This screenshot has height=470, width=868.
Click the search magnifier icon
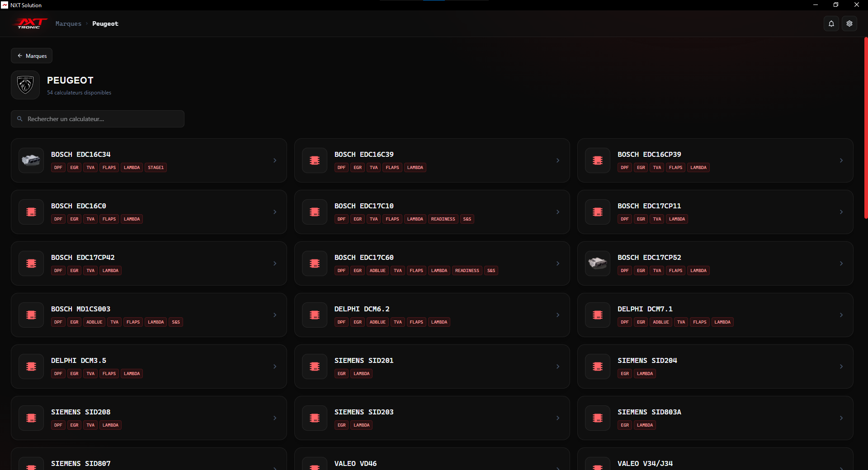20,119
